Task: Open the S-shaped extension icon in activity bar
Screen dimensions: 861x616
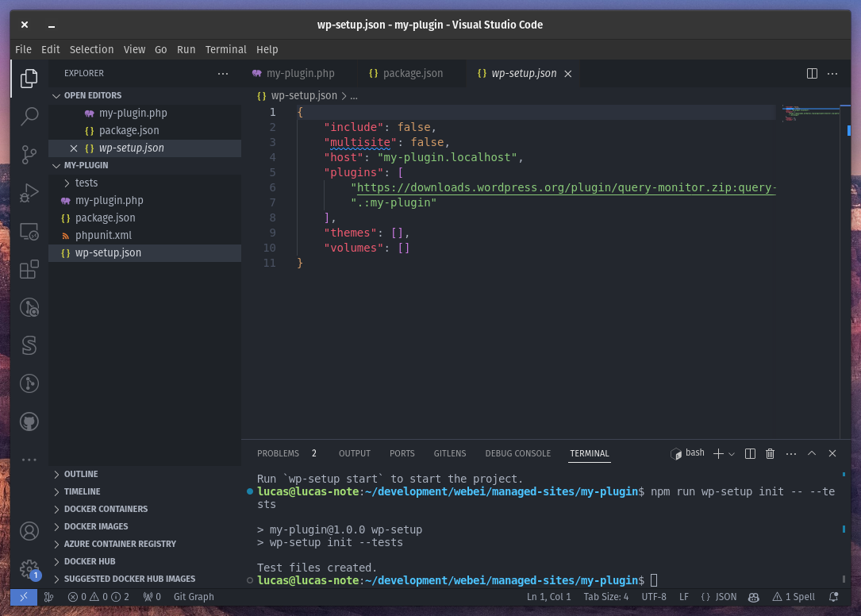Action: (29, 345)
